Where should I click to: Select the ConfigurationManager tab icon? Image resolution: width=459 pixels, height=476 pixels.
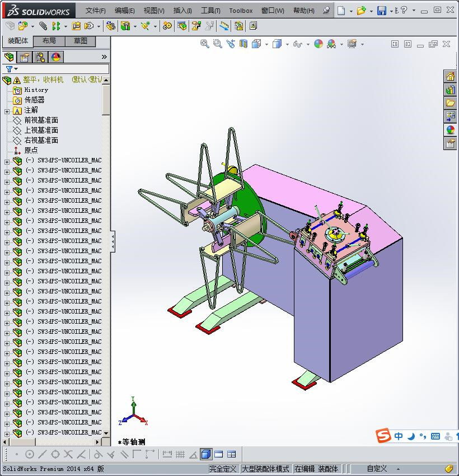40,57
